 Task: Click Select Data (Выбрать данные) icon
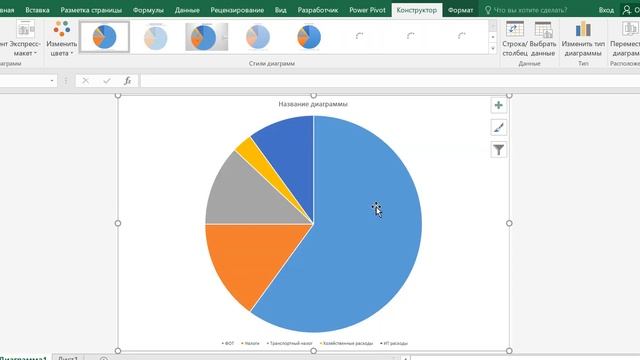(x=543, y=29)
